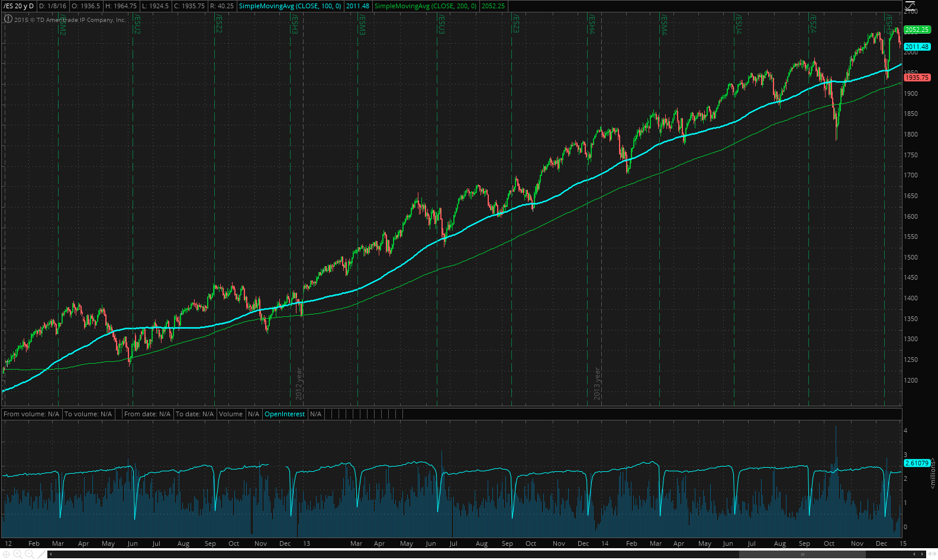Screen dimensions: 938x560
Task: Click the zoom in magnifier icon
Action: tap(18, 554)
